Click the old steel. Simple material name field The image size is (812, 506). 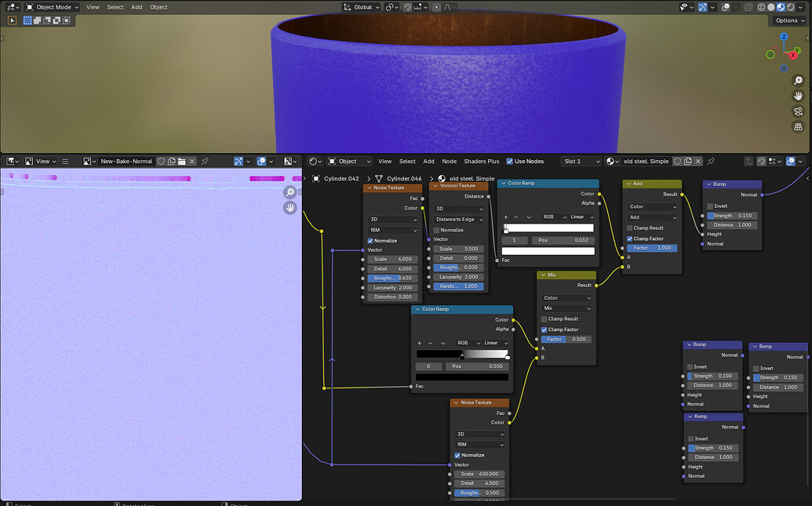pos(646,162)
